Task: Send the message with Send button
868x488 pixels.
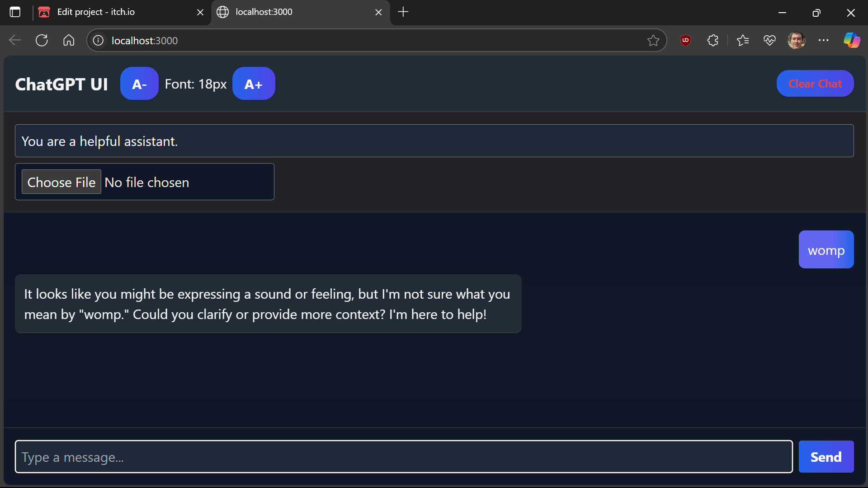Action: point(826,457)
